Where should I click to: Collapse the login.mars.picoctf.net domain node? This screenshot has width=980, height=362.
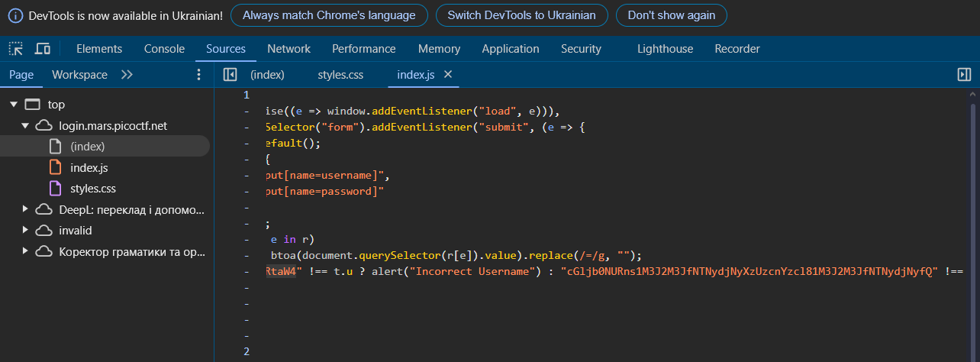tap(25, 125)
